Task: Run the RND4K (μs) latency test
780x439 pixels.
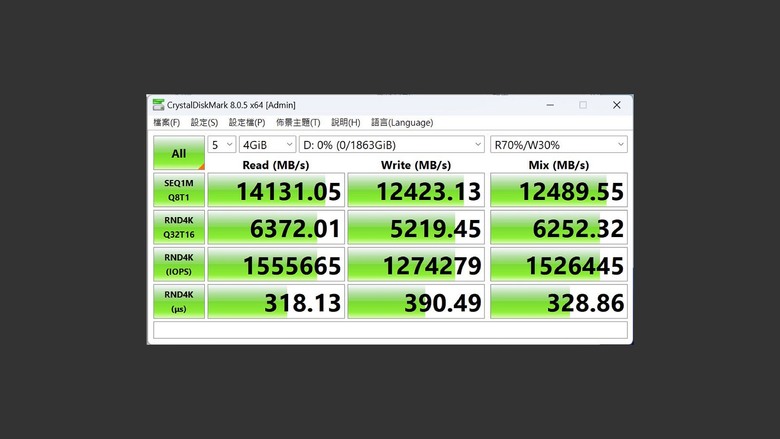Action: (x=179, y=302)
